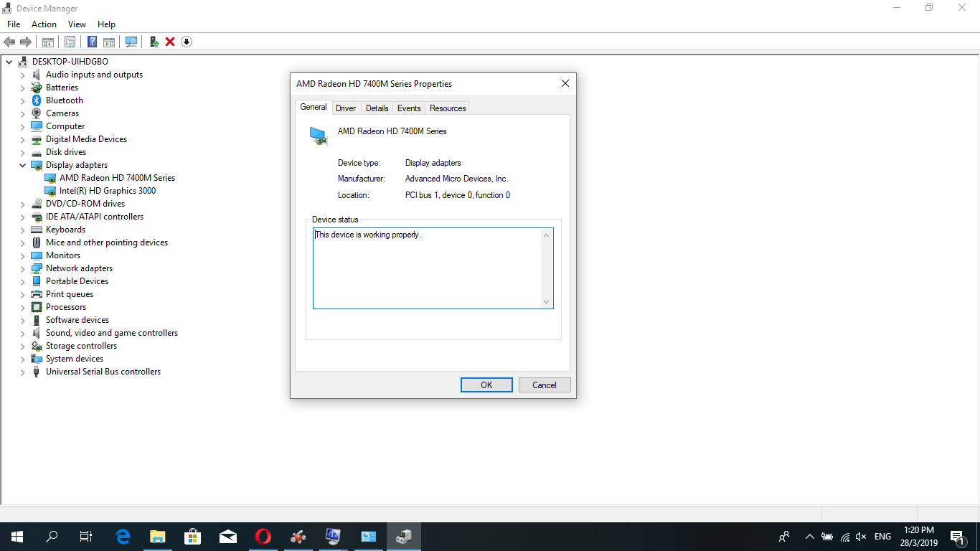This screenshot has height=551, width=980.
Task: Open the Properties toolbar icon
Action: tap(70, 42)
